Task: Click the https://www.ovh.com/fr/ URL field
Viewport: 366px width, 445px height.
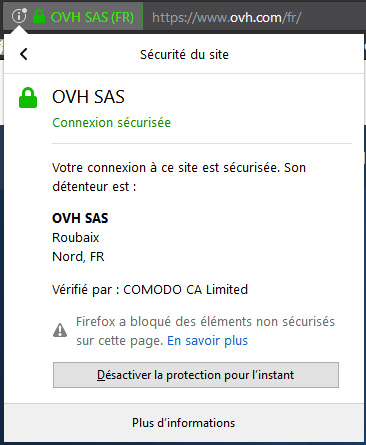Action: 254,17
